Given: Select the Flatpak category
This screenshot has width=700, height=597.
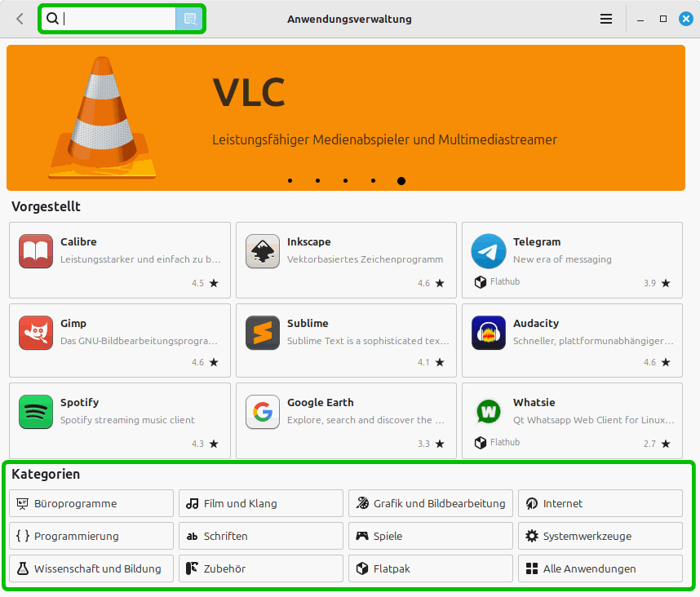Looking at the screenshot, I should tap(430, 568).
